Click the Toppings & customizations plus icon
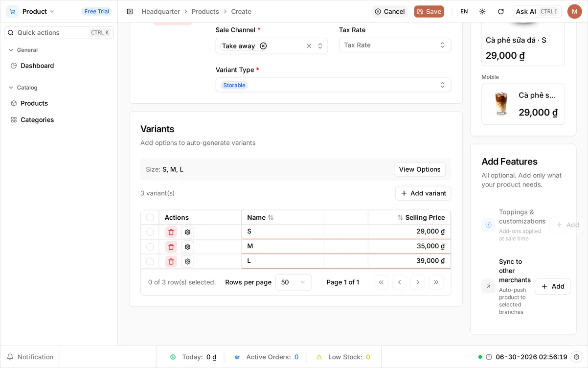Image resolution: width=588 pixels, height=368 pixels. click(x=488, y=225)
